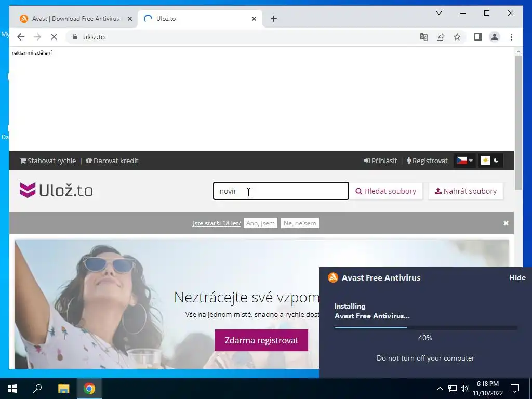Dismiss the age confirmation bar with the X
The width and height of the screenshot is (532, 399).
[x=506, y=223]
